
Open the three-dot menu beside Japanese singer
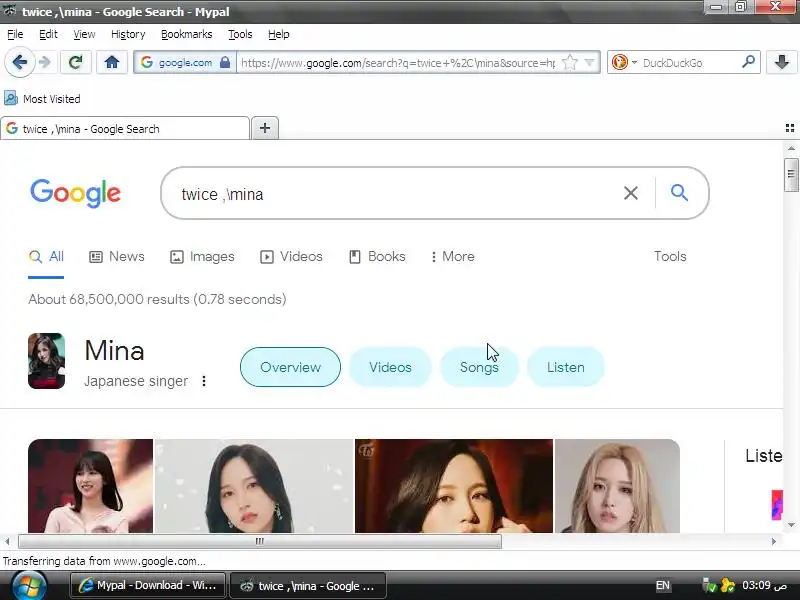(204, 381)
